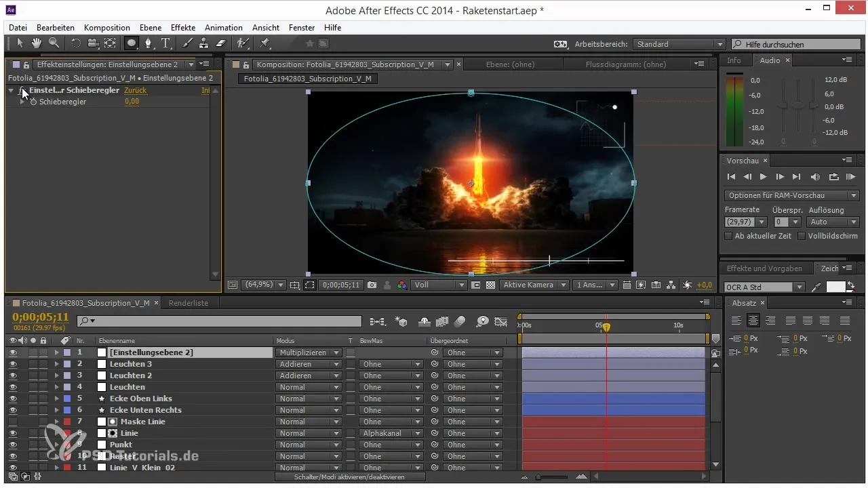Select the Eraser tool
The image size is (868, 488).
[220, 43]
